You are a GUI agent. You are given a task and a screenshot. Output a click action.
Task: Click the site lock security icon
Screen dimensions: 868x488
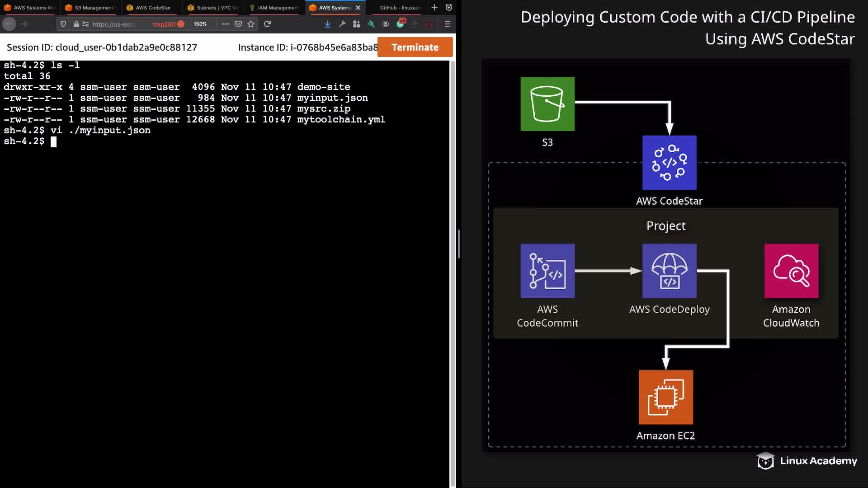[76, 24]
